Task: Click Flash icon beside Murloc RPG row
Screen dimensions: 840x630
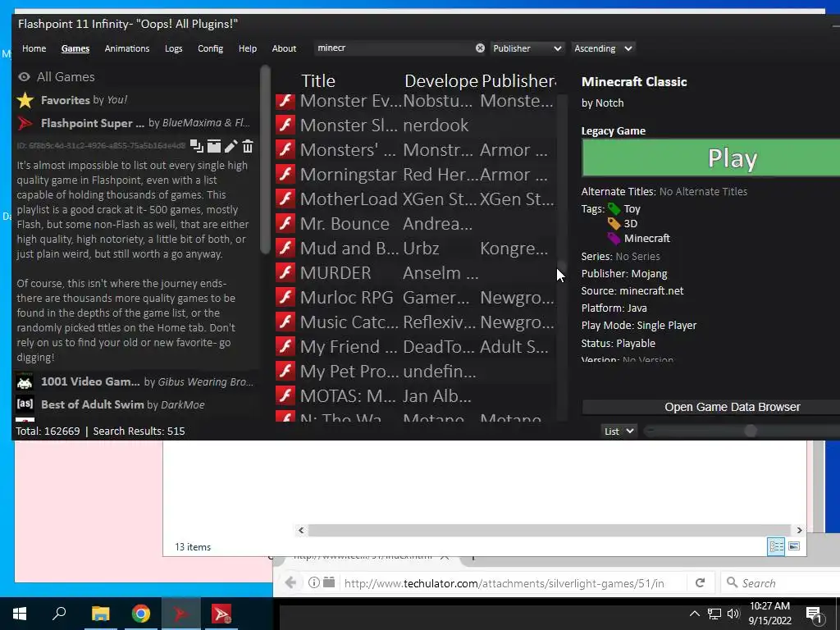Action: [x=285, y=298]
